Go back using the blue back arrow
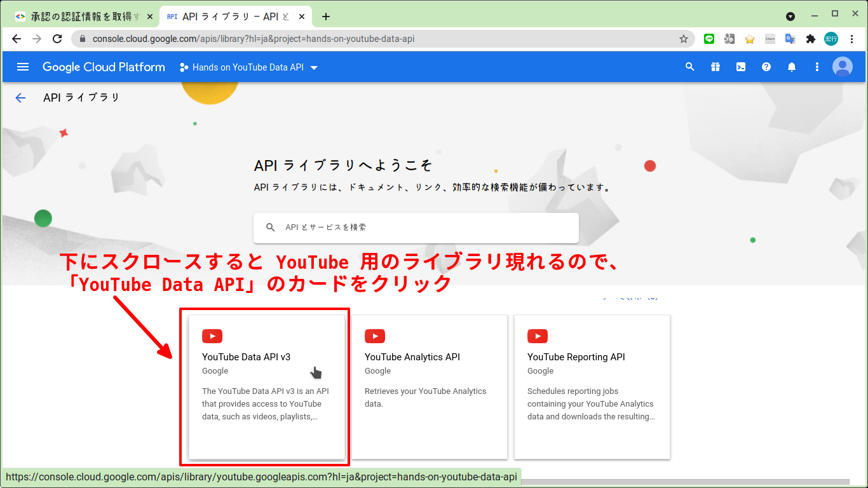868x488 pixels. click(x=20, y=97)
